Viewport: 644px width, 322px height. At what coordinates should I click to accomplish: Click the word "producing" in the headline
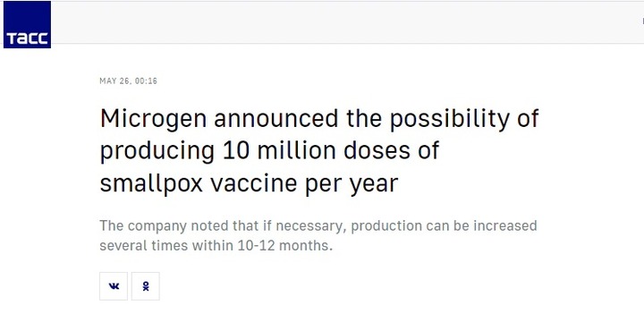tap(158, 152)
